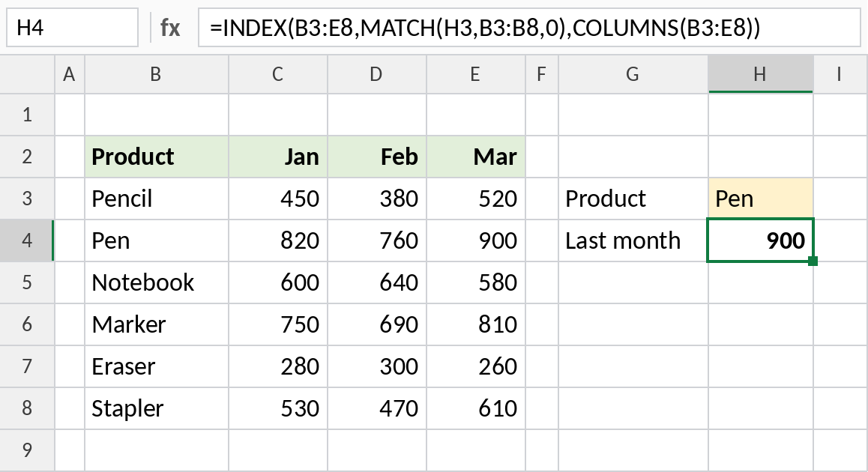Click Marker's Jan value 750
The height and width of the screenshot is (472, 868).
pos(278,324)
